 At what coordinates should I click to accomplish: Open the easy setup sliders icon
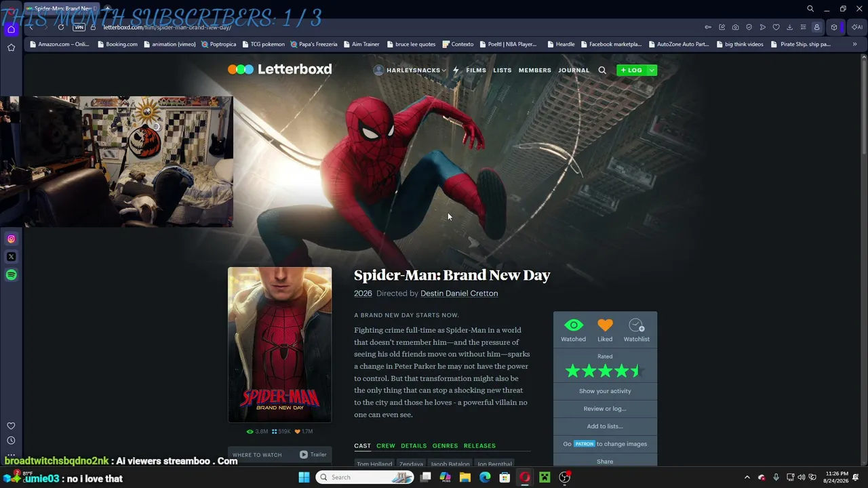[x=803, y=27]
